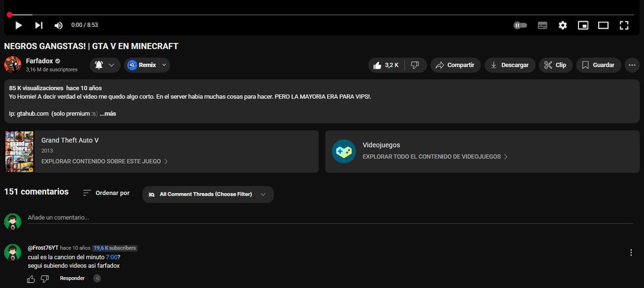Open options menu for Frost76YT's comment
Screen dimensions: 644x288
[631, 253]
